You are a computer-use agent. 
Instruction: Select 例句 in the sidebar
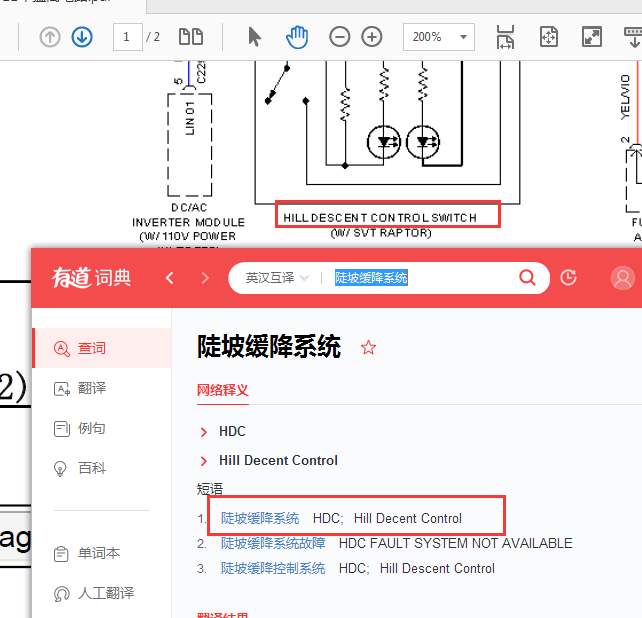click(x=102, y=428)
